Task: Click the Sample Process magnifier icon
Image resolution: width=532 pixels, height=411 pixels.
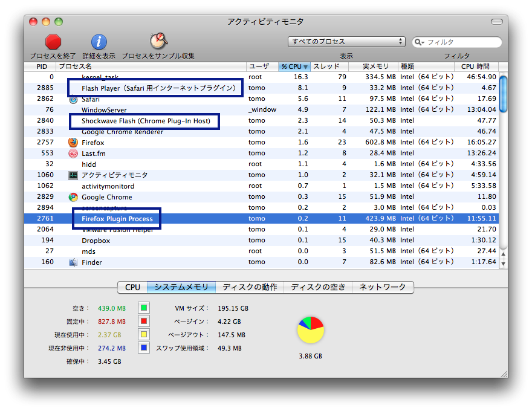Action: coord(158,41)
